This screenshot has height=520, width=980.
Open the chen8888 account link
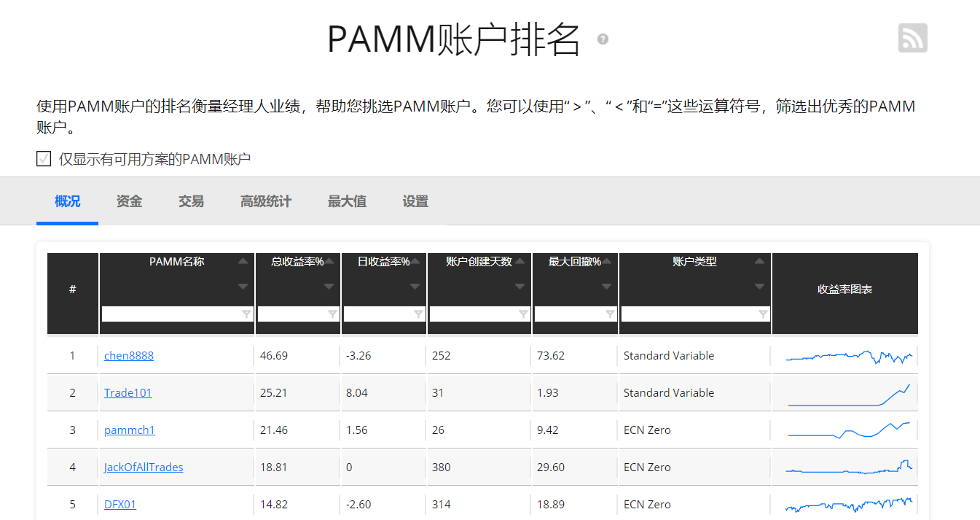[129, 356]
